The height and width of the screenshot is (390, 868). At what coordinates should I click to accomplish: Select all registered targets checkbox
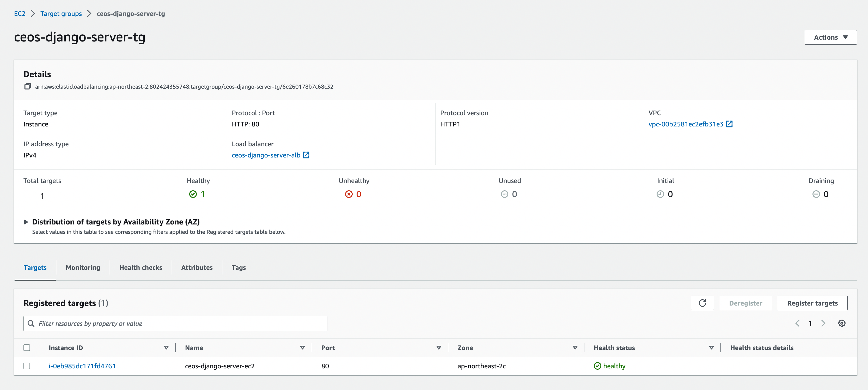[x=27, y=348]
